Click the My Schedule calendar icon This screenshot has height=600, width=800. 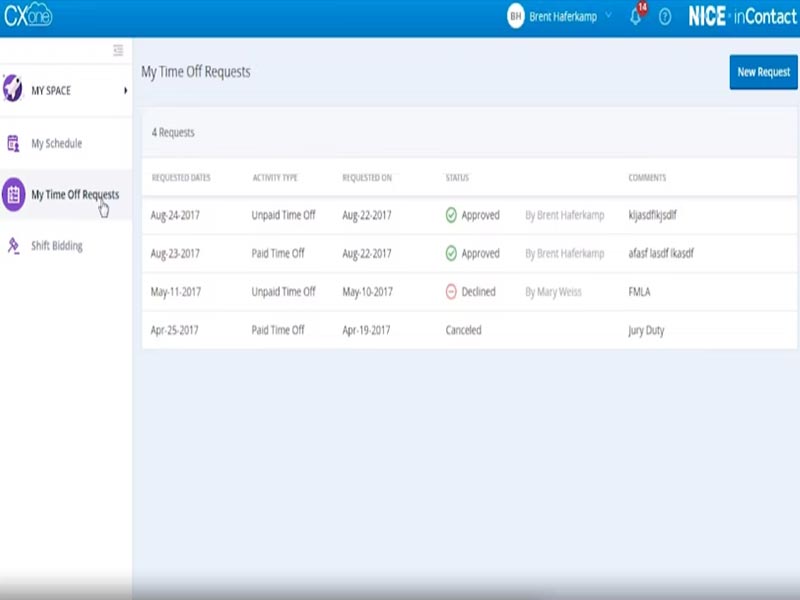13,143
